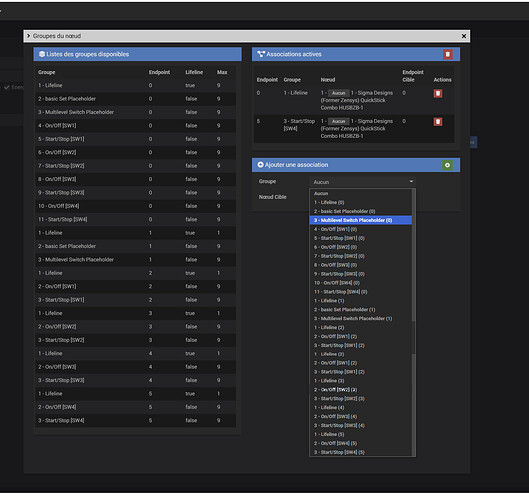Click the Associations actives network icon

pos(261,54)
